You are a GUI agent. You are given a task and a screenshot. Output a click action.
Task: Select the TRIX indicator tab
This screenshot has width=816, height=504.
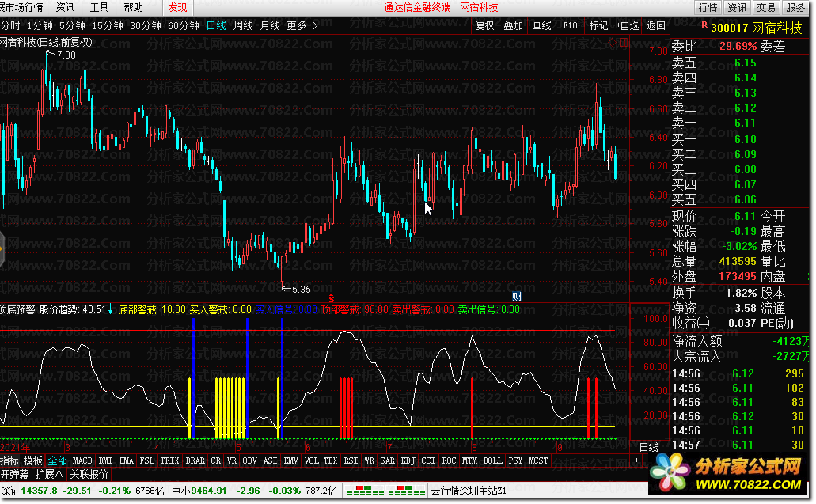click(x=169, y=460)
